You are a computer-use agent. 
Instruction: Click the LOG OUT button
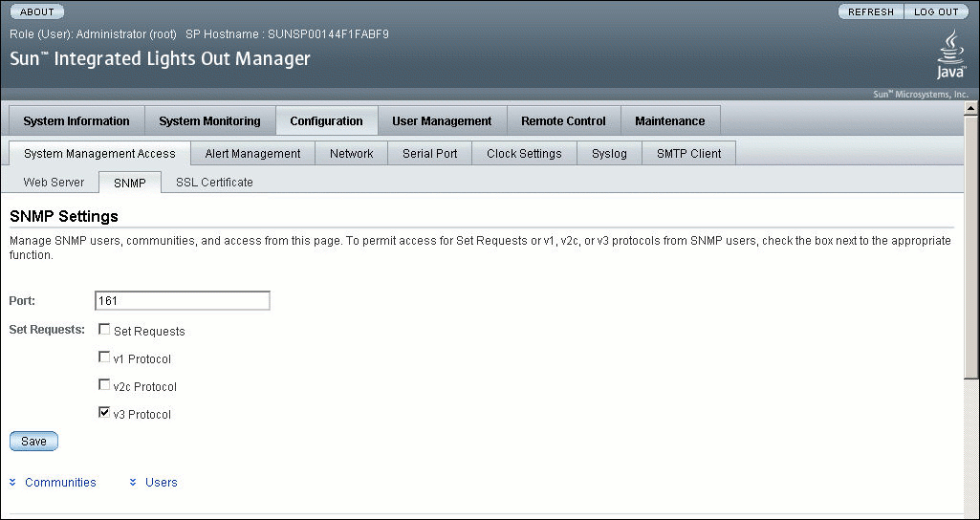936,11
